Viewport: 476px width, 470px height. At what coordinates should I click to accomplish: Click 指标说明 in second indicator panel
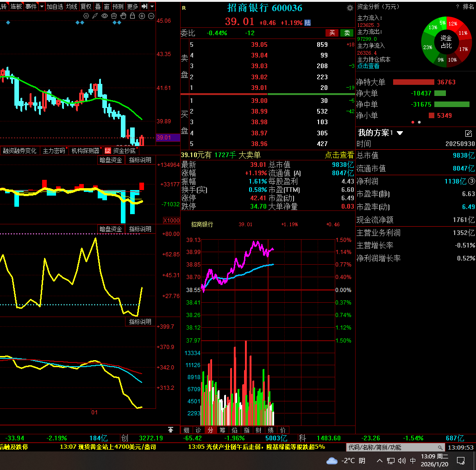[140, 229]
